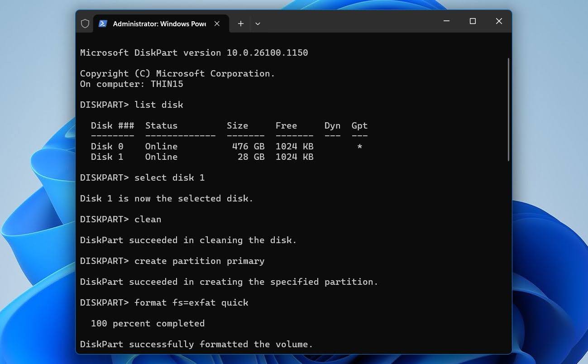Click the "476 GB" size value
This screenshot has width=588, height=364.
[x=249, y=146]
